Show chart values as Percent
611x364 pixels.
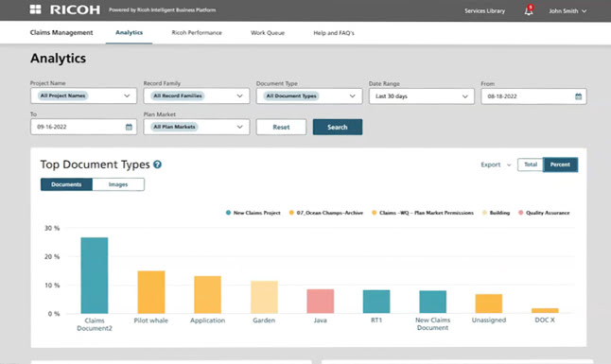[x=560, y=165]
